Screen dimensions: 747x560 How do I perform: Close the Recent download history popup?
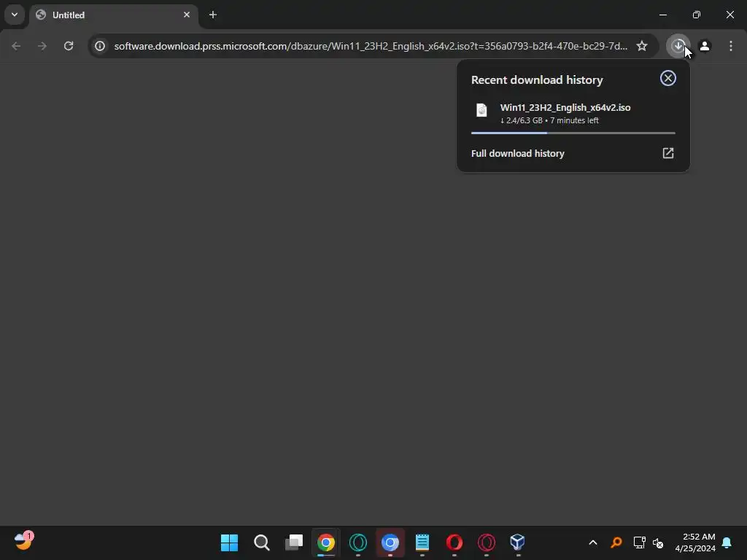click(668, 78)
